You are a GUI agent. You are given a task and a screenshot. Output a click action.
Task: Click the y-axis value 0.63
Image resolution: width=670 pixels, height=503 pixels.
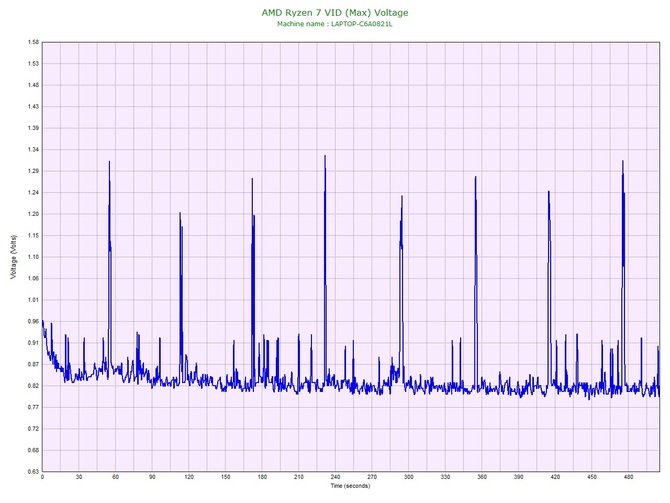click(x=33, y=472)
